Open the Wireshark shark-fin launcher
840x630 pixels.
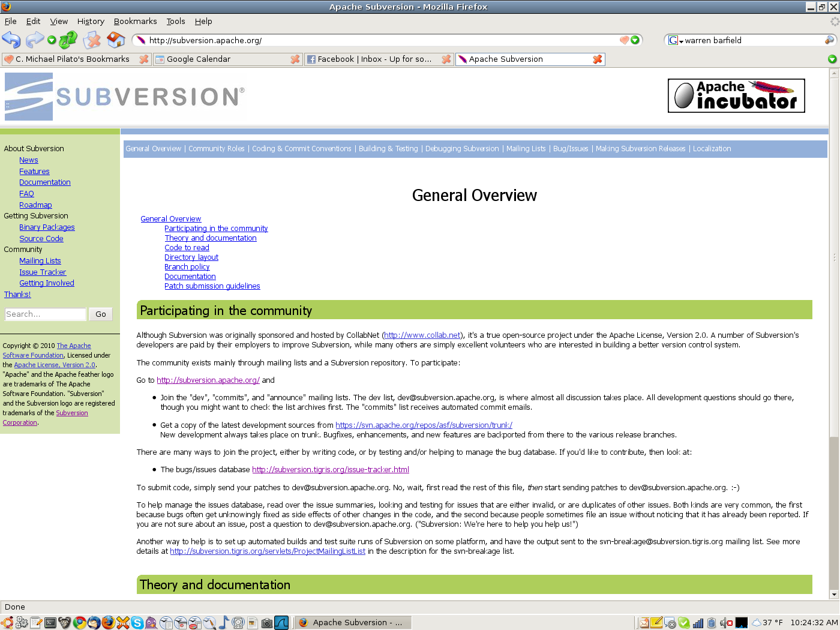(281, 623)
